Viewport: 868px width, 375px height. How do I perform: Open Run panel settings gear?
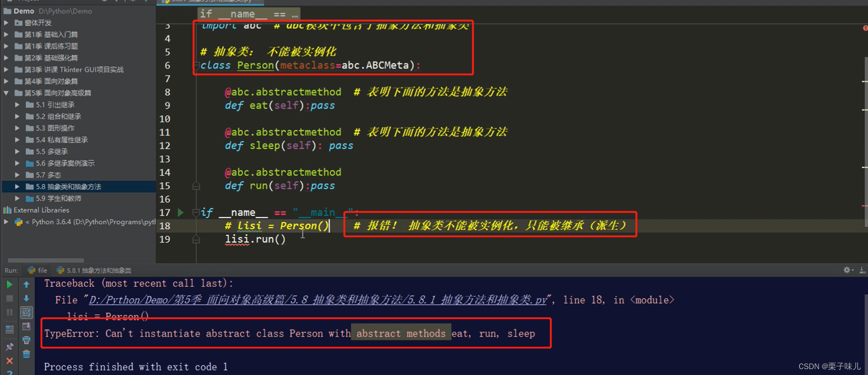[847, 270]
